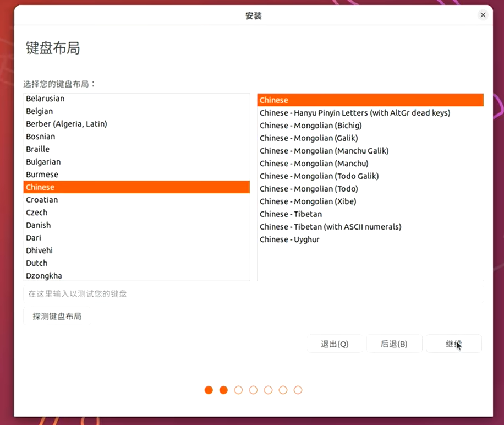The image size is (504, 425).
Task: Select Croatian keyboard layout
Action: click(x=42, y=200)
